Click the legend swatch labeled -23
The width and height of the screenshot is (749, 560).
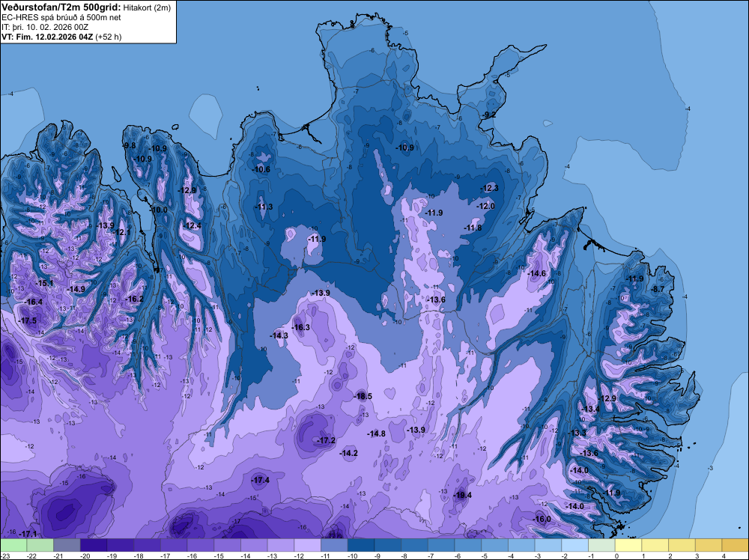[13, 545]
